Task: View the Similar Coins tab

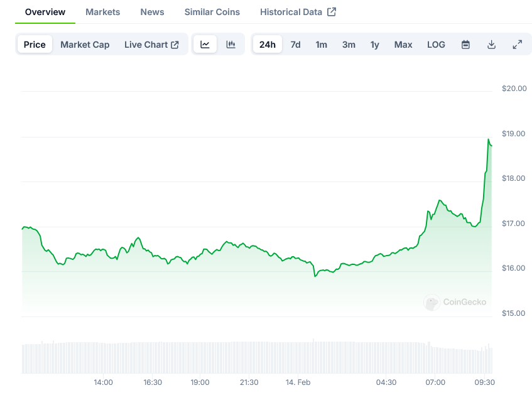Action: 212,12
